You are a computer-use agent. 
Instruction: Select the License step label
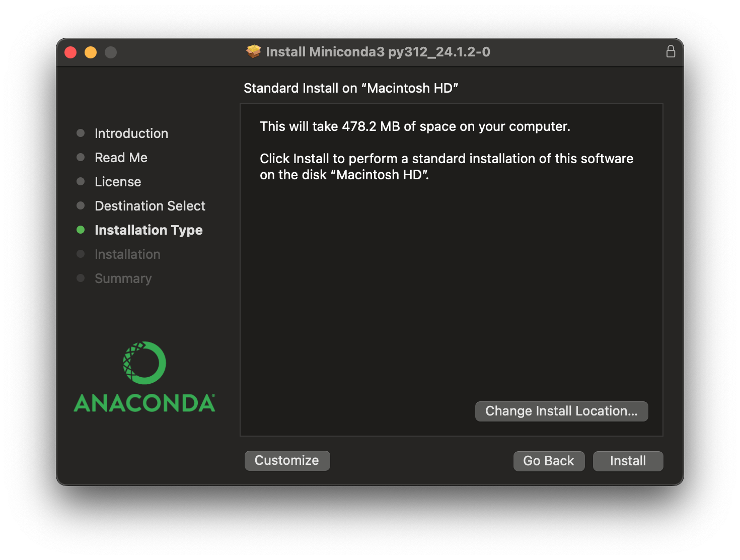(118, 182)
